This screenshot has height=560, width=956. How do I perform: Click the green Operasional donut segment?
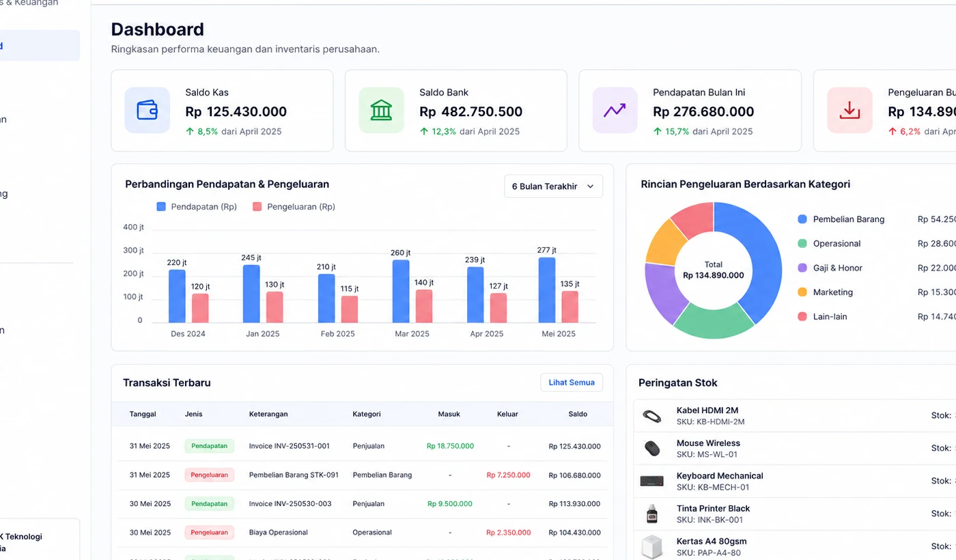pos(714,322)
